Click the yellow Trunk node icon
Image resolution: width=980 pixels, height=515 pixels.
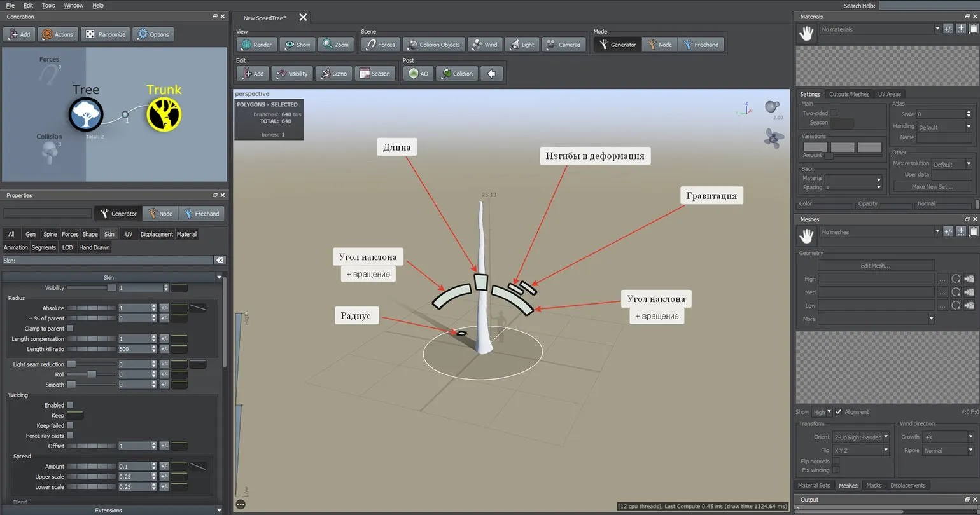164,114
